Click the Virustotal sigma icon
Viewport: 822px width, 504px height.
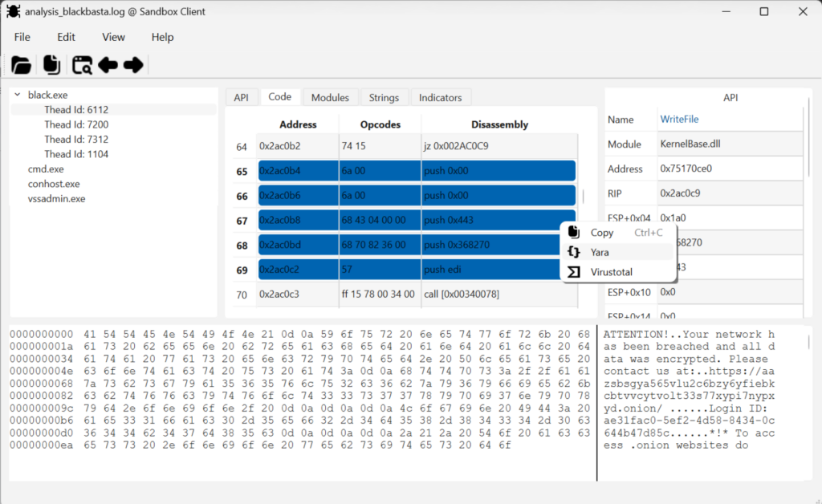pyautogui.click(x=573, y=272)
